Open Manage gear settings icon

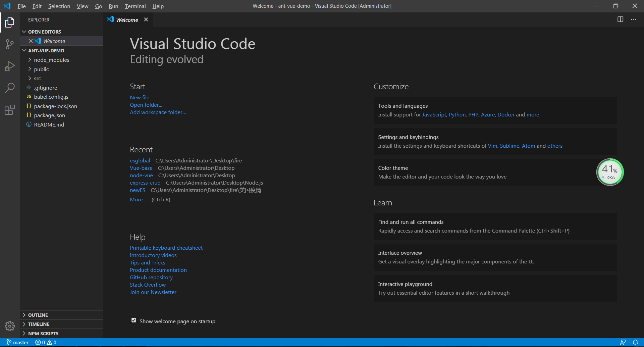point(10,326)
